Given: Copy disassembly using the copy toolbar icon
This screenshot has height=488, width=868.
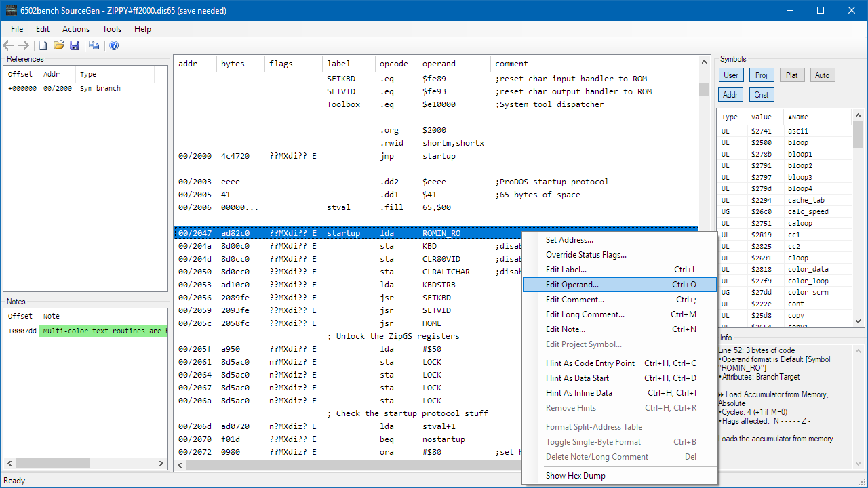Looking at the screenshot, I should pyautogui.click(x=94, y=45).
